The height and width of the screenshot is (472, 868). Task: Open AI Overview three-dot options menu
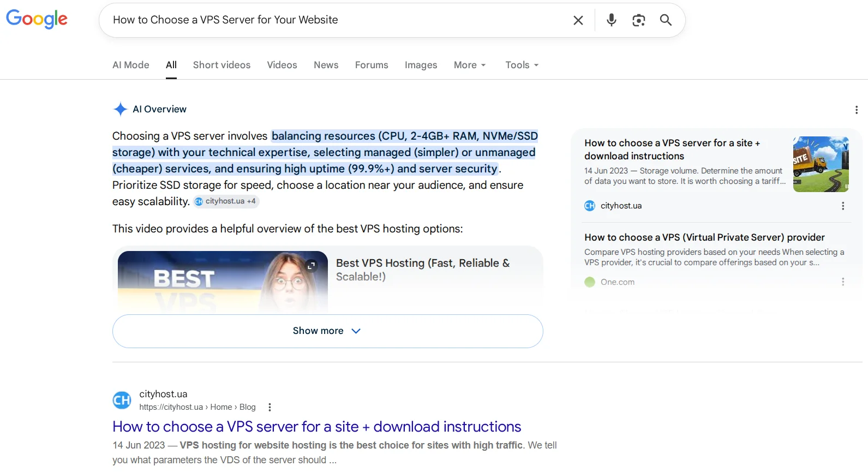point(857,110)
